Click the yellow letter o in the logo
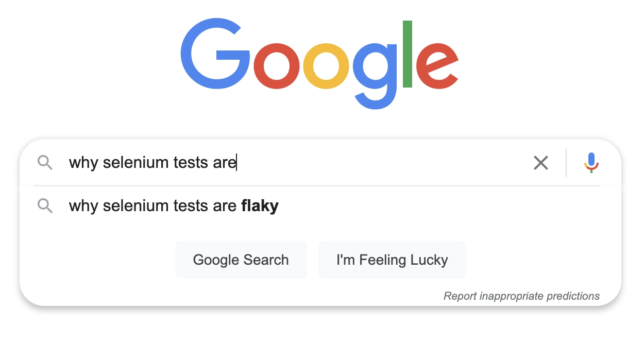644x343 pixels. pyautogui.click(x=326, y=66)
